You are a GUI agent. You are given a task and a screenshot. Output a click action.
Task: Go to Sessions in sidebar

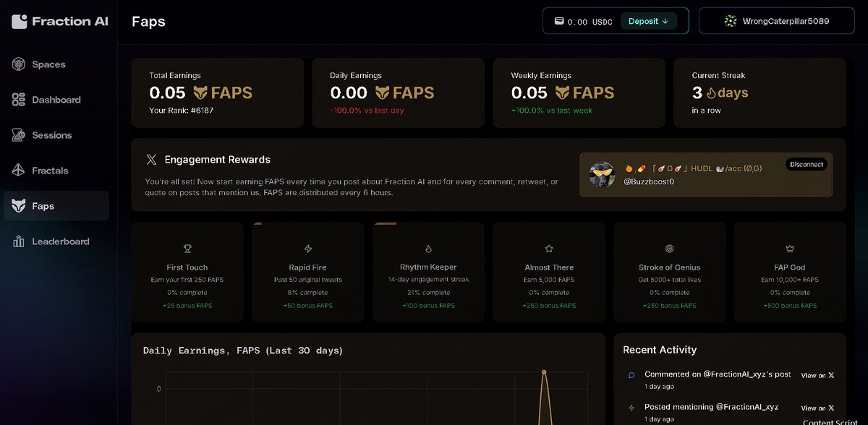pos(56,135)
